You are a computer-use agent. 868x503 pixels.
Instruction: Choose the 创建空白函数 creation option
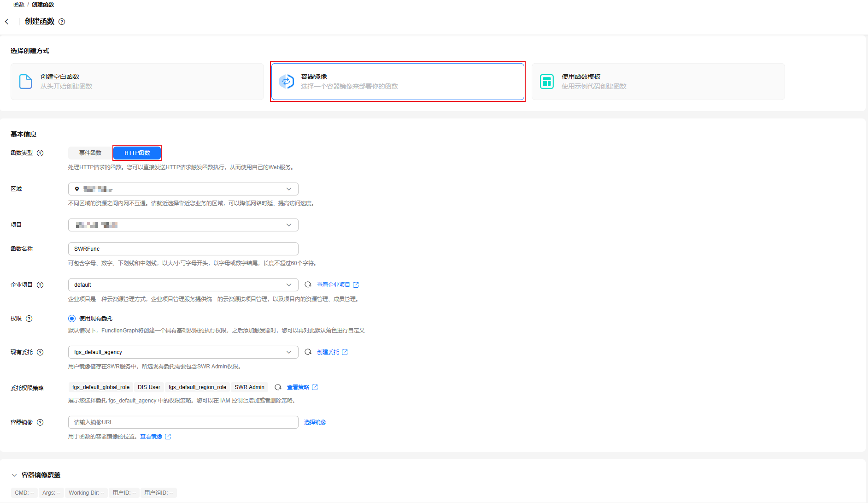click(x=137, y=82)
